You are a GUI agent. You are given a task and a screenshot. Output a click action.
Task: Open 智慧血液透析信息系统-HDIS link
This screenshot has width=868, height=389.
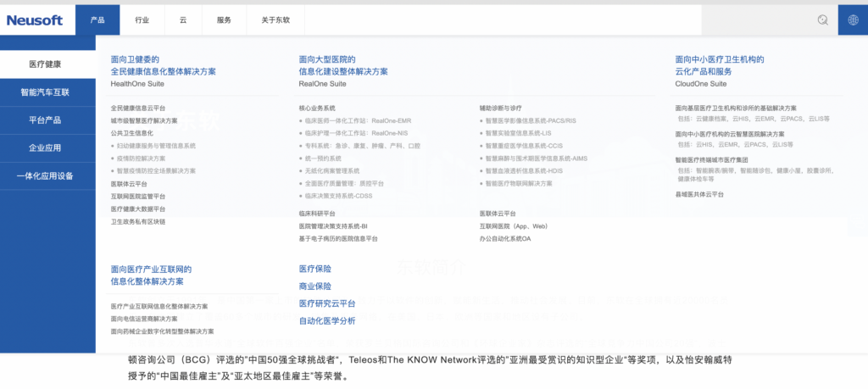point(524,171)
